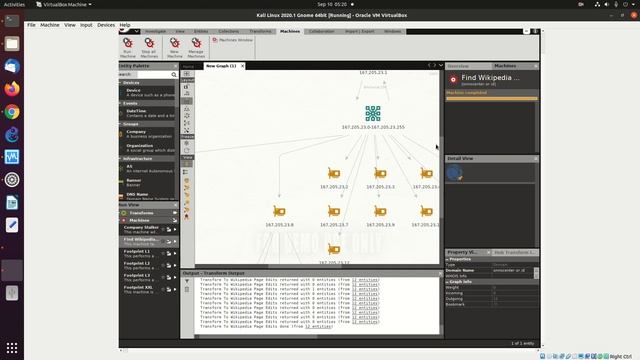The image size is (640, 360).
Task: Open the VirtualBox Devices menu
Action: [106, 25]
